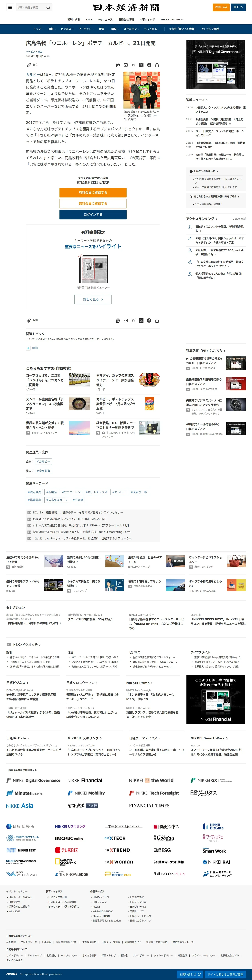Expand the マーケット navigation dropdown

click(x=86, y=29)
